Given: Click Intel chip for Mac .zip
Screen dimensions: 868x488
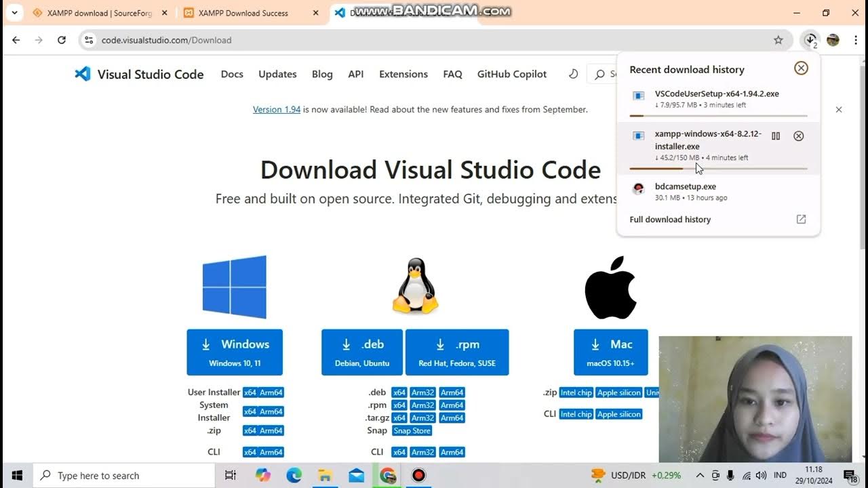Looking at the screenshot, I should tap(576, 392).
